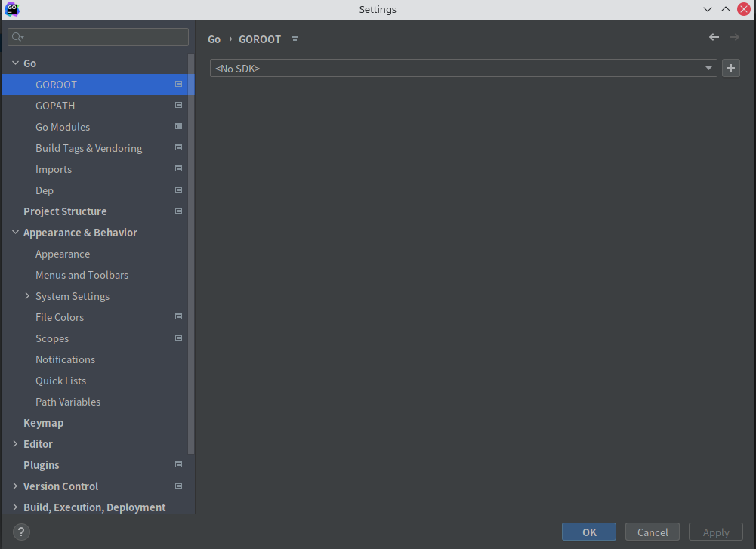Viewport: 756px width, 549px height.
Task: Click the plus button to add a Go SDK
Action: click(x=730, y=68)
